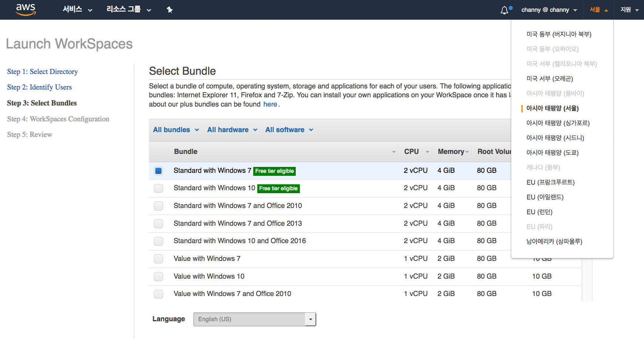Expand the All bundles filter
644x339 pixels.
[176, 130]
